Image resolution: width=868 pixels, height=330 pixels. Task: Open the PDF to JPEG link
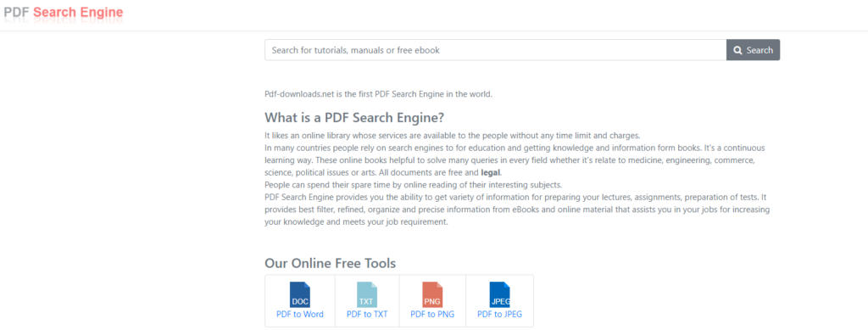[x=499, y=315]
